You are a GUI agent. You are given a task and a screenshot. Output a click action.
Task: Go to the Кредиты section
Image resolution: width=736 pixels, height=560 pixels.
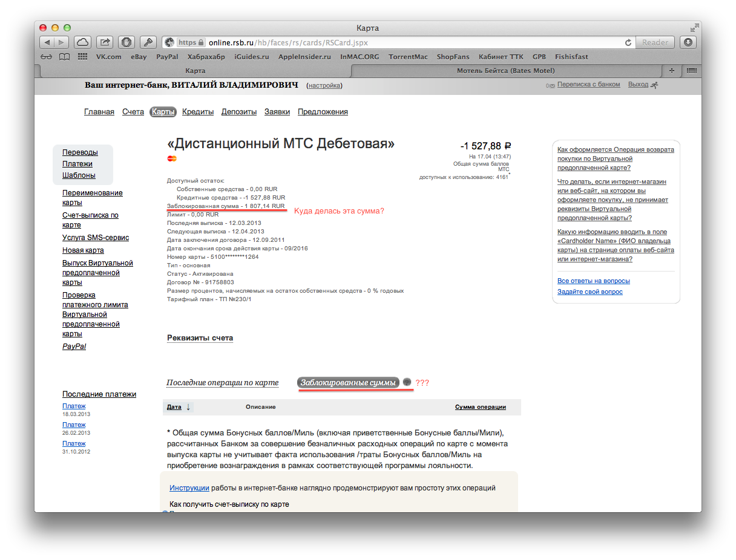click(198, 112)
